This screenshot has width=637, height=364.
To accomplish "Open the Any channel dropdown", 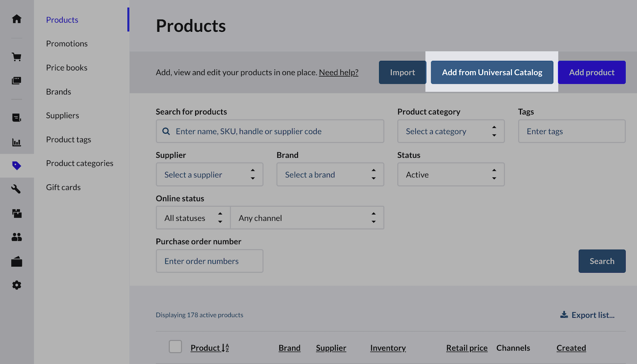I will click(x=307, y=218).
